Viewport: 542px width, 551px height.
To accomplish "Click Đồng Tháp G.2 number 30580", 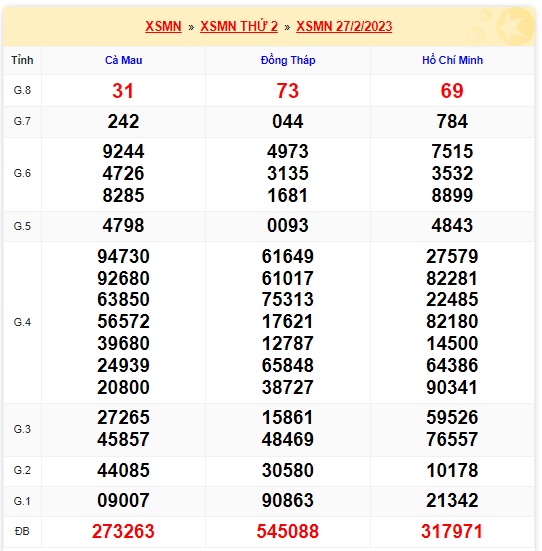I will click(x=288, y=470).
